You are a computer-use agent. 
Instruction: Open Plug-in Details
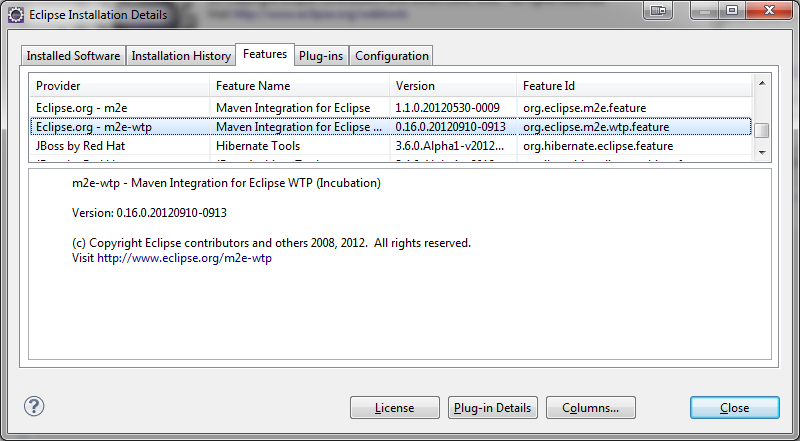493,408
